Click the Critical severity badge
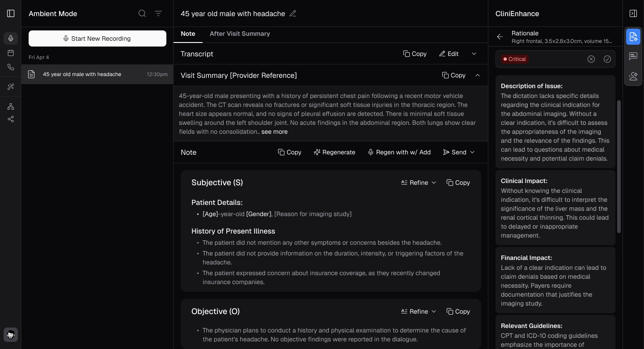Image resolution: width=644 pixels, height=349 pixels. [x=514, y=59]
